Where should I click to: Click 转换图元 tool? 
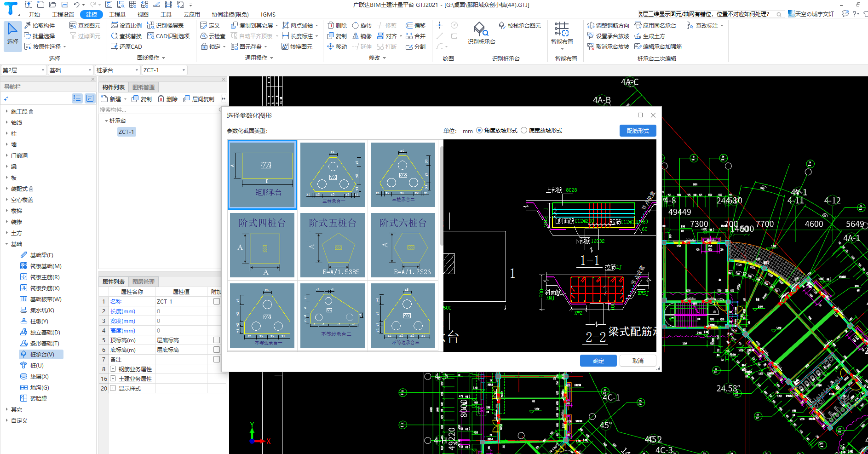[297, 46]
